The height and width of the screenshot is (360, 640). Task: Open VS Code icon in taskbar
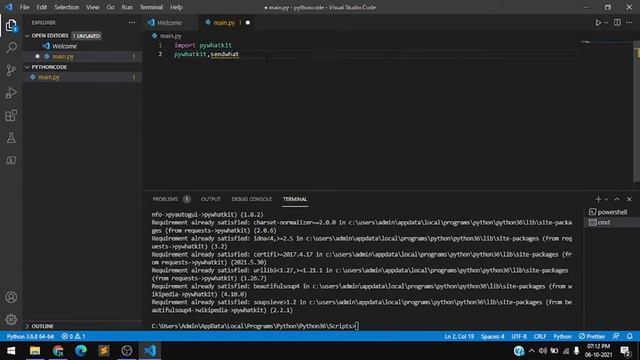[x=150, y=351]
